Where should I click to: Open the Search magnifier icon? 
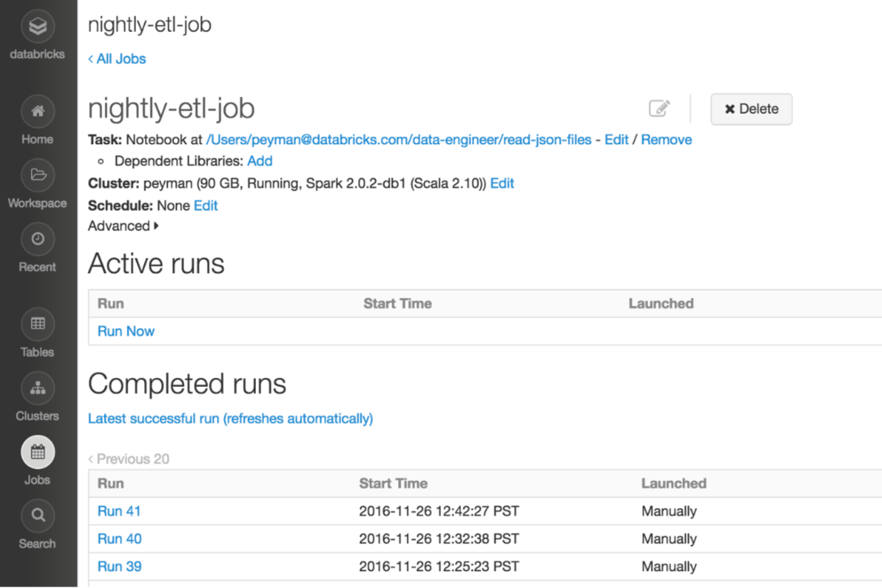[38, 515]
